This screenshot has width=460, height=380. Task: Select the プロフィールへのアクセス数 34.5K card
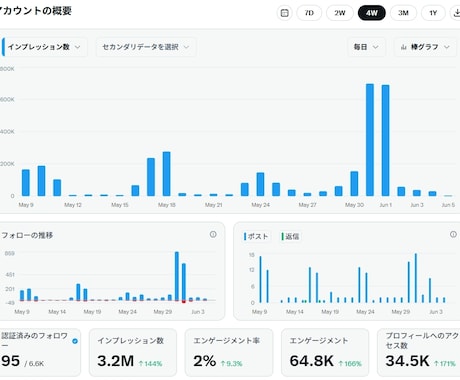[419, 352]
